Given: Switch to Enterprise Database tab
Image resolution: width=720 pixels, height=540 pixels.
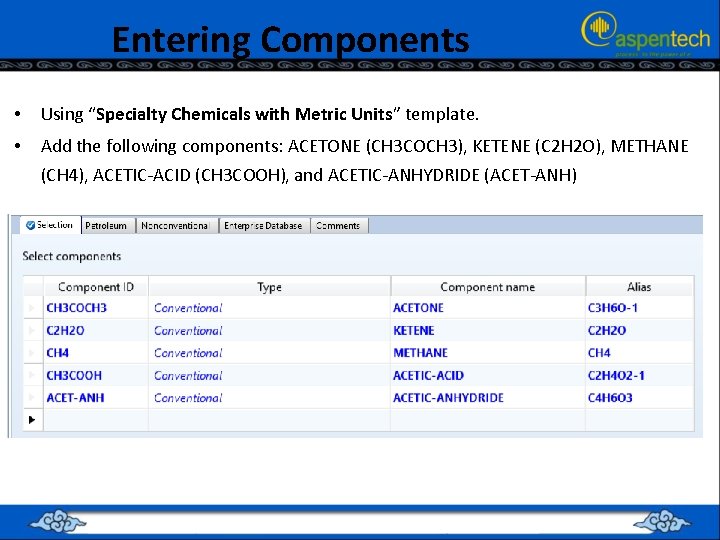Looking at the screenshot, I should tap(263, 225).
